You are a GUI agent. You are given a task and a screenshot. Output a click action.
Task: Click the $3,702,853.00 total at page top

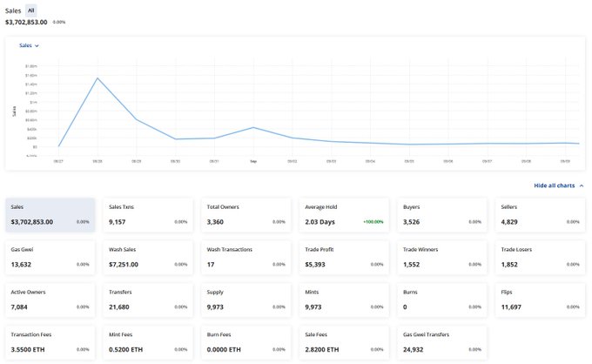pyautogui.click(x=26, y=23)
